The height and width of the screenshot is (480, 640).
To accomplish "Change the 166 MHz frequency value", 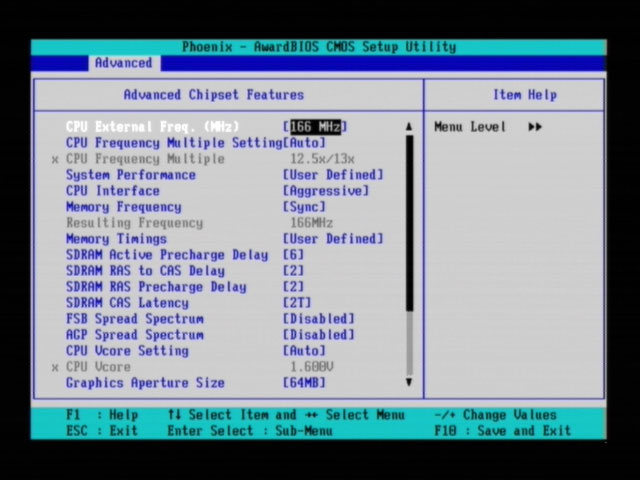I will click(315, 127).
